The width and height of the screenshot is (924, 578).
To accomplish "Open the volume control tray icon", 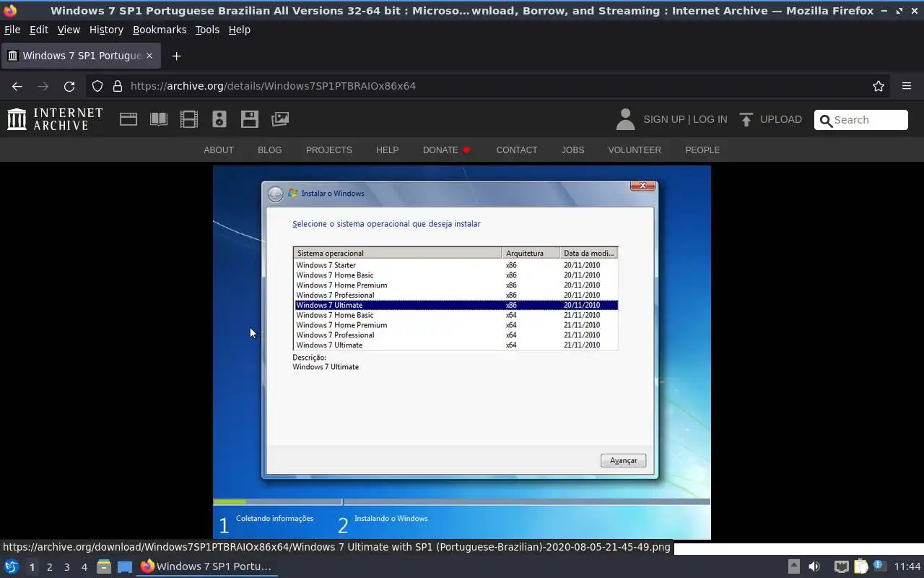I will (x=814, y=566).
